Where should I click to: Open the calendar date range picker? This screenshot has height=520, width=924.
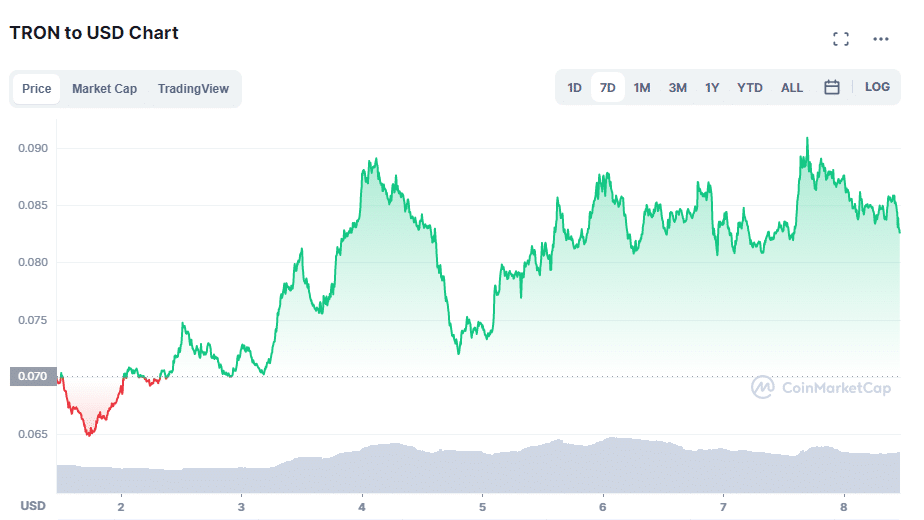(x=831, y=87)
